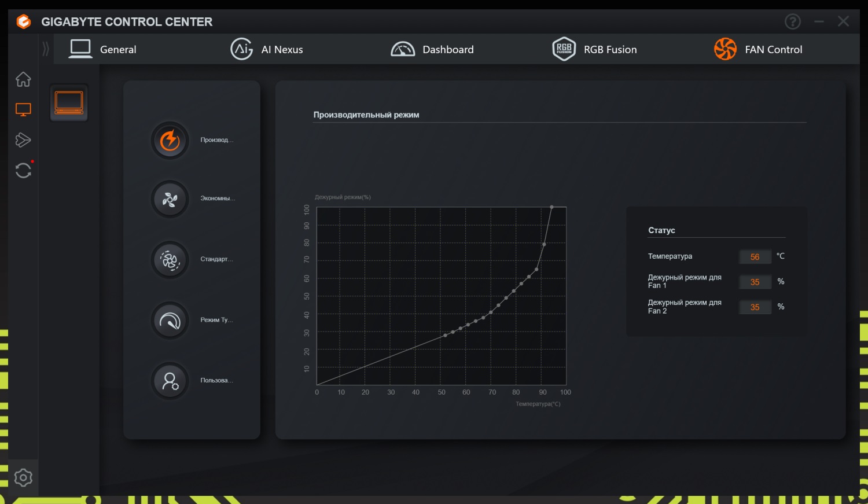Select the Economy mode fan icon
868x504 pixels.
click(170, 200)
